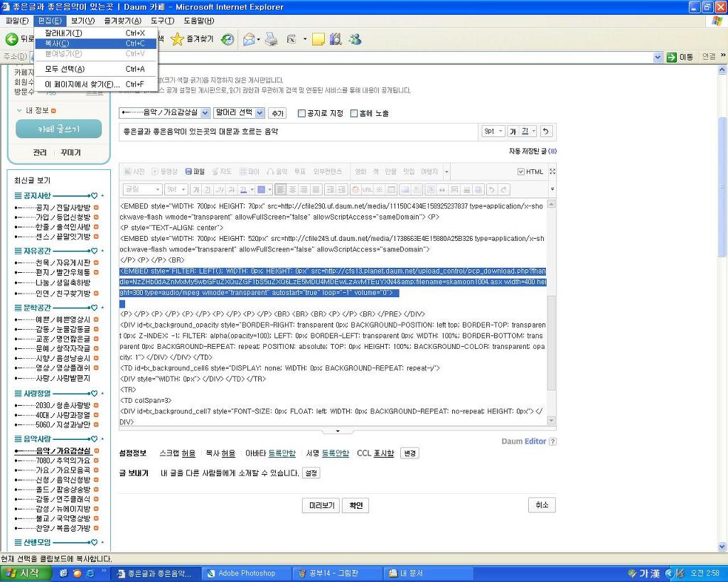Toggle fullscreen editor icon next to HTML
Screen dimensions: 728x582
click(x=552, y=172)
